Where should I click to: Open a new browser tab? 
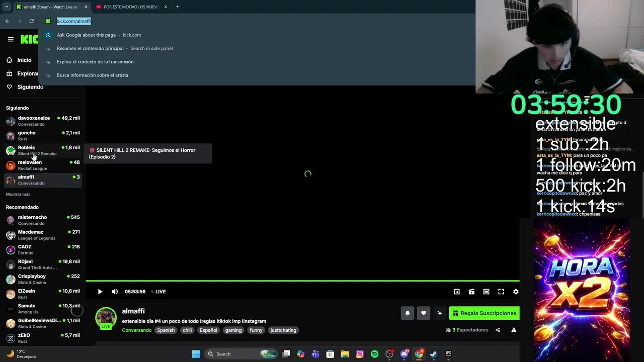pyautogui.click(x=178, y=7)
